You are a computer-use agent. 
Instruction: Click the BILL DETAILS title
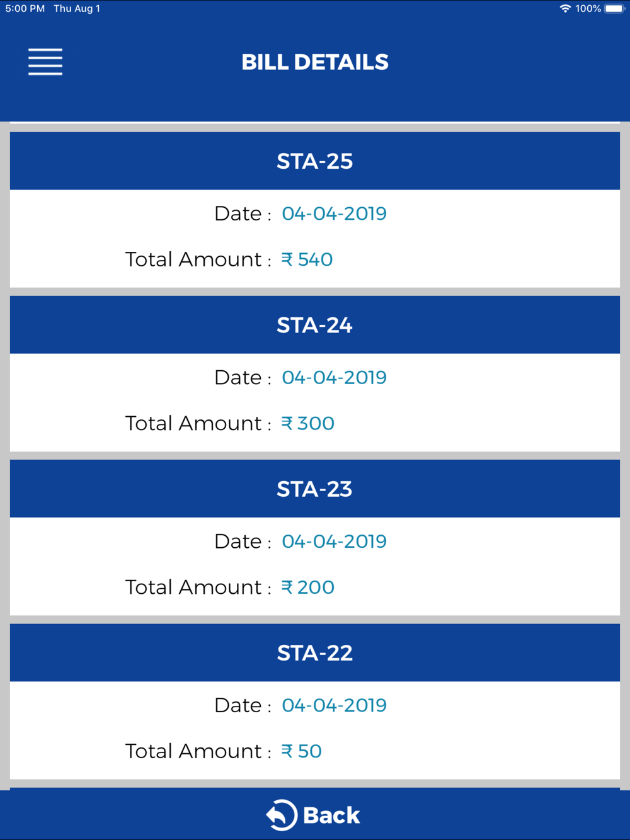[315, 62]
